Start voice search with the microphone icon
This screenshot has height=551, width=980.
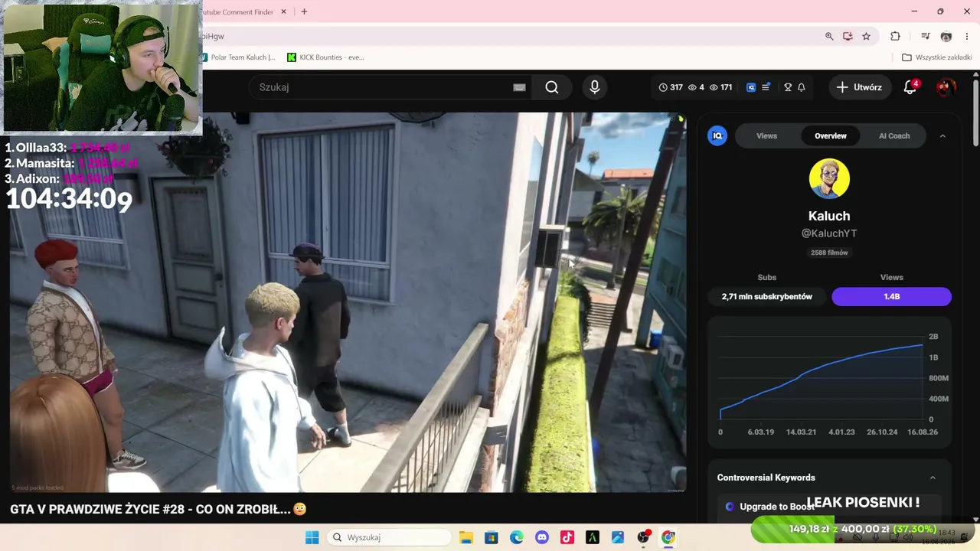594,87
